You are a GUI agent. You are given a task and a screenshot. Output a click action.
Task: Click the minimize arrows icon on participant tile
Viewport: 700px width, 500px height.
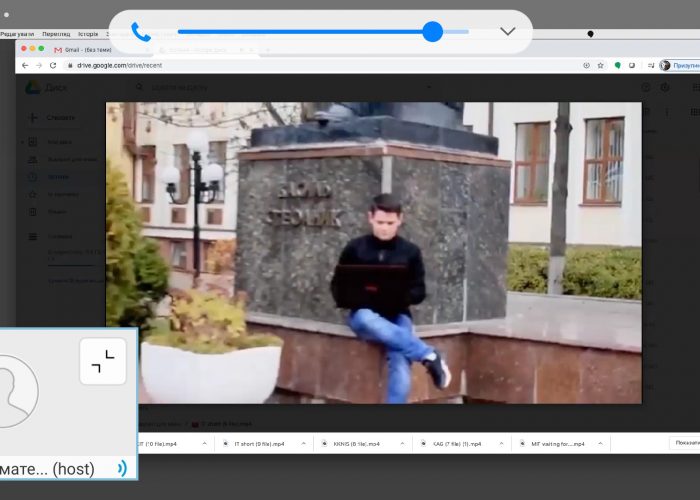click(103, 361)
